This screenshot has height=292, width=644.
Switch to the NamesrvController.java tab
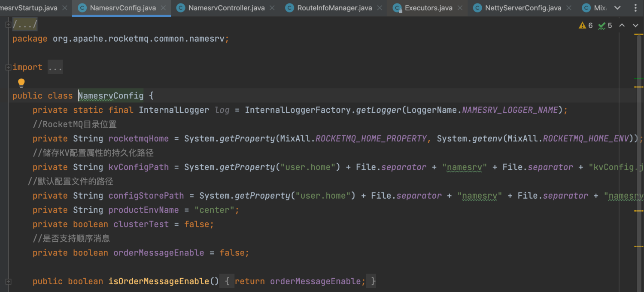(x=226, y=8)
